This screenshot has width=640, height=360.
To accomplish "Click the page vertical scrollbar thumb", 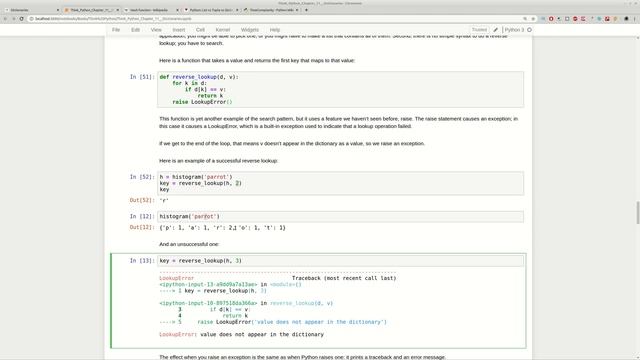I will click(x=638, y=212).
